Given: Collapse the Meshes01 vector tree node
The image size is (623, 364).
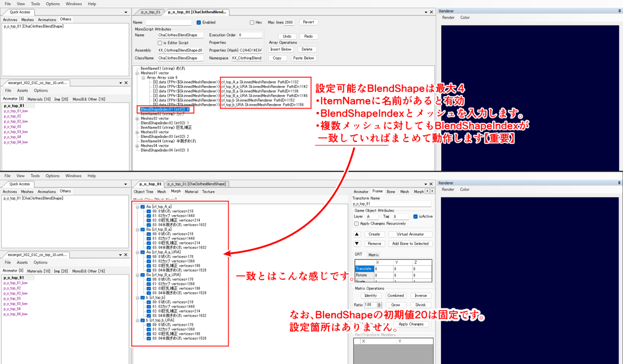Looking at the screenshot, I should (x=137, y=73).
